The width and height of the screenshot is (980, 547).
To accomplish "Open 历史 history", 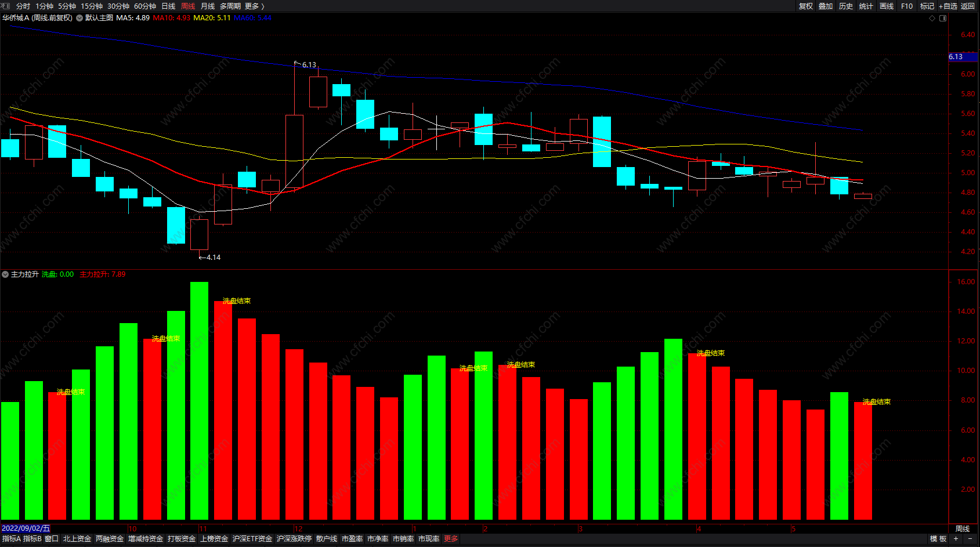I will tap(846, 6).
